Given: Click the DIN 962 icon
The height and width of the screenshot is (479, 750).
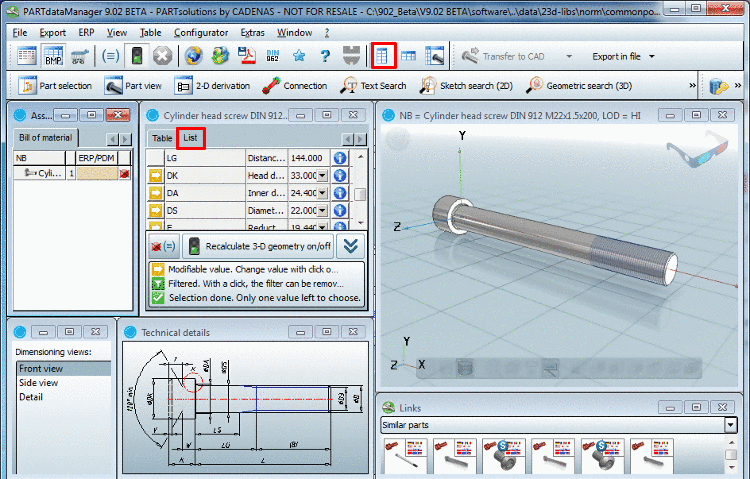Looking at the screenshot, I should [x=273, y=56].
